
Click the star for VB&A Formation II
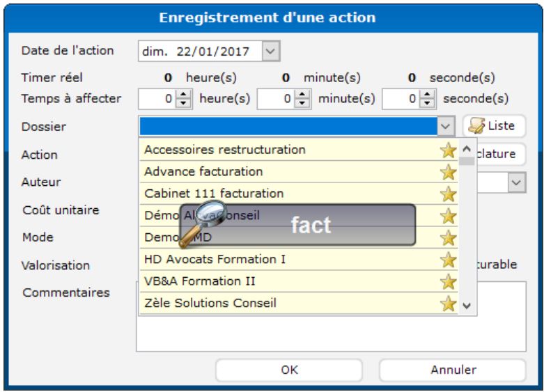[449, 282]
